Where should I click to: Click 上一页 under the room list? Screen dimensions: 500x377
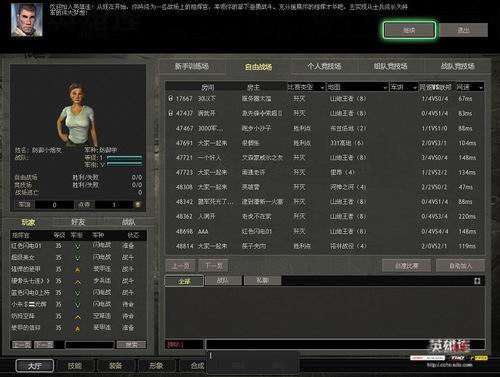point(181,266)
